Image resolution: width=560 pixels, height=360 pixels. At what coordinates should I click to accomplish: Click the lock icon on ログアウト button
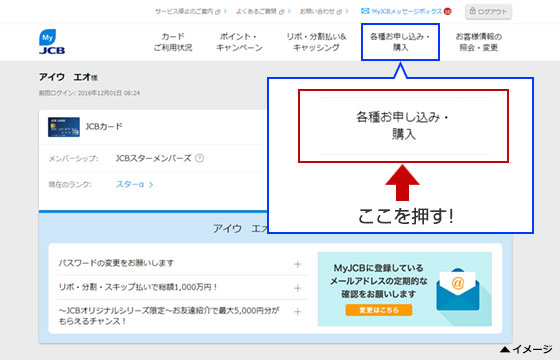pyautogui.click(x=472, y=11)
